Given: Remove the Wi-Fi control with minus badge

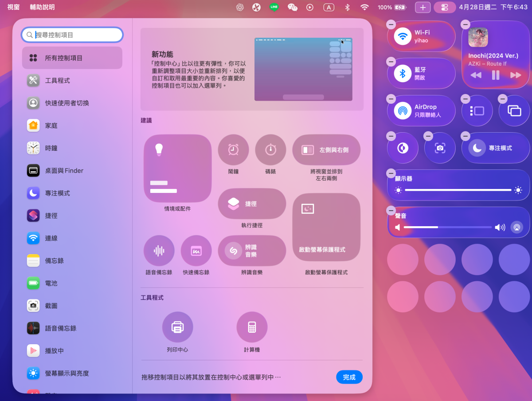Looking at the screenshot, I should (391, 24).
